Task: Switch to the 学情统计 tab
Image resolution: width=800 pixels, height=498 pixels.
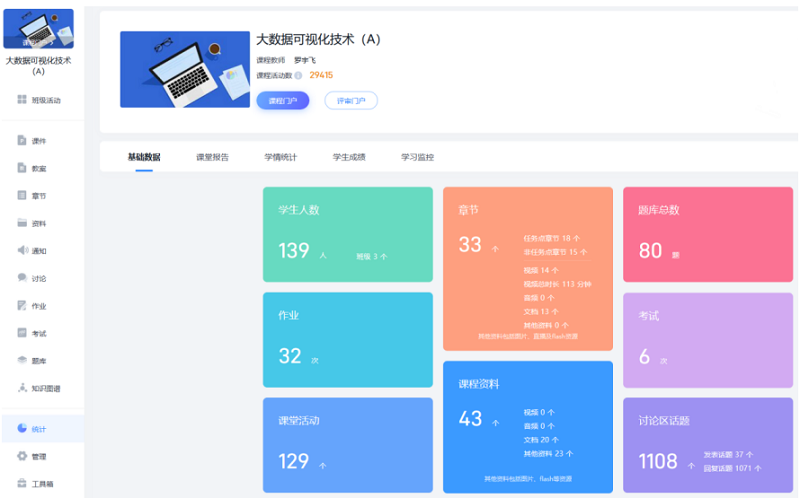Action: coord(280,157)
